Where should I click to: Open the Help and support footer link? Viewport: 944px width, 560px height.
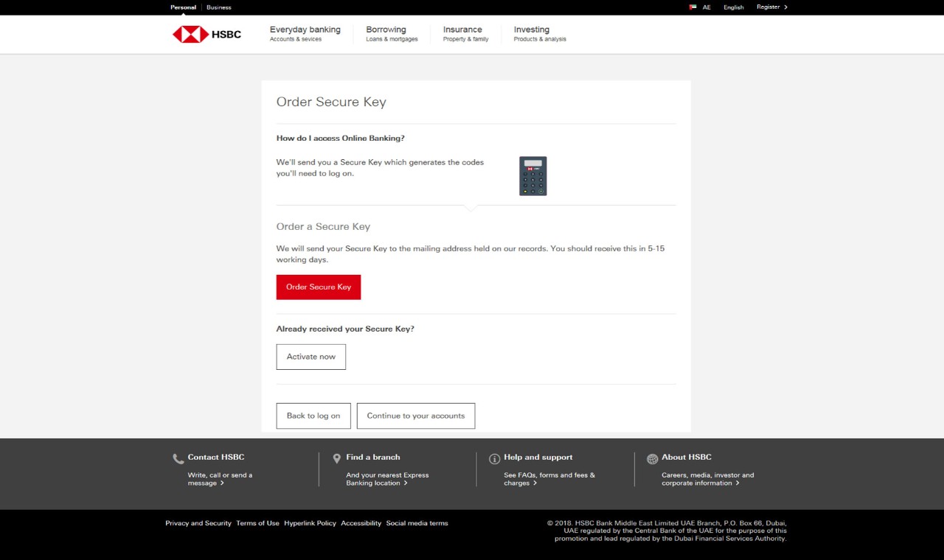538,458
